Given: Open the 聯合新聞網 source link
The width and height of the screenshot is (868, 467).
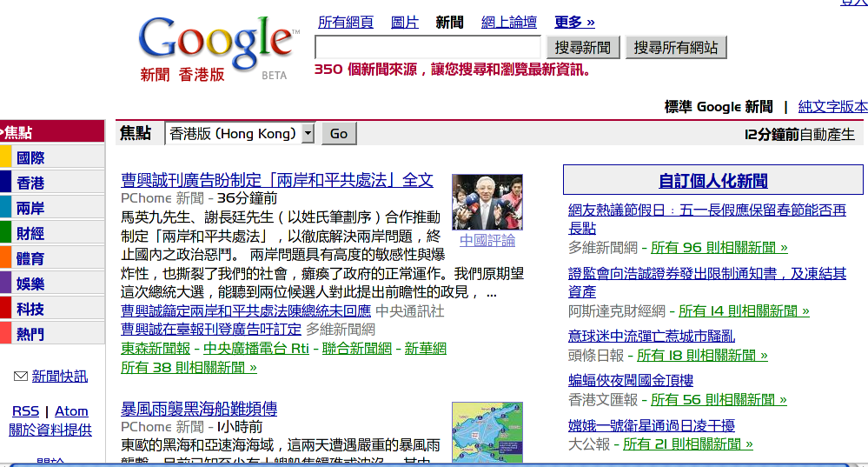Looking at the screenshot, I should click(x=356, y=349).
